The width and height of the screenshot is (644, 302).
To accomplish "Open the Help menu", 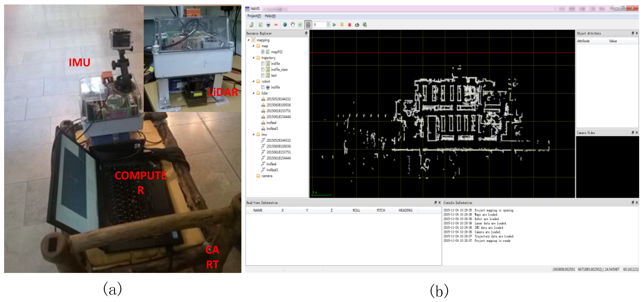I will (x=270, y=16).
